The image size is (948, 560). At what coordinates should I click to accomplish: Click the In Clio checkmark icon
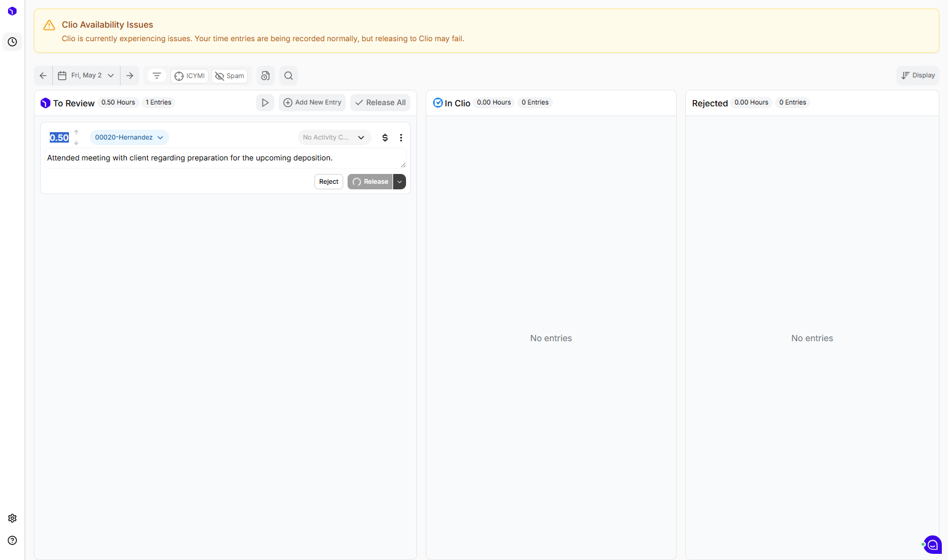[x=438, y=103]
